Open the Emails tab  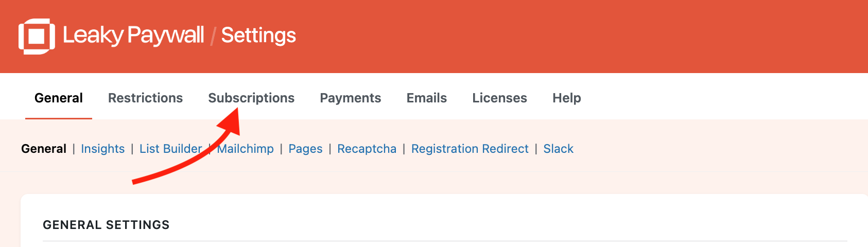pos(427,98)
